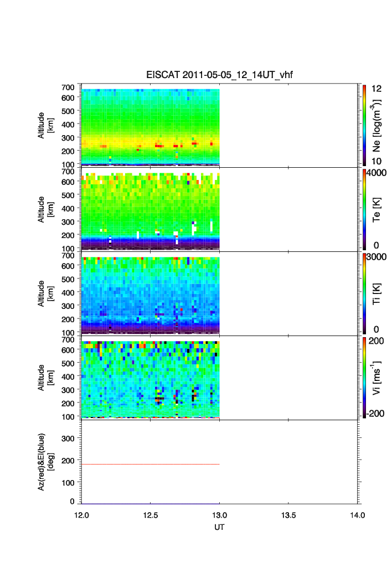This screenshot has width=392, height=588.
Task: Click the blue elevation line in the bottom panel
Action: click(x=151, y=504)
